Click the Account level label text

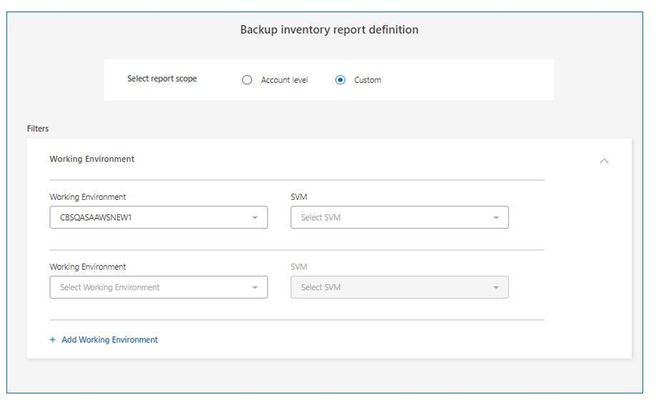[284, 80]
